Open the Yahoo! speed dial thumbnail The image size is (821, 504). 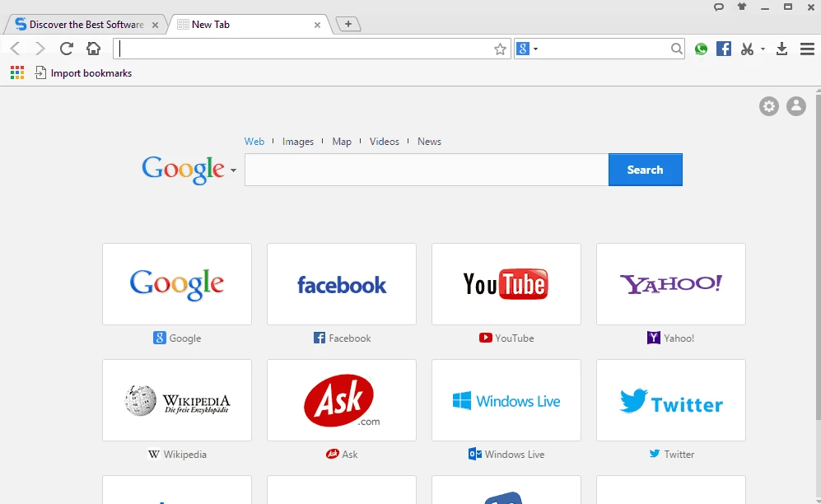click(x=671, y=284)
